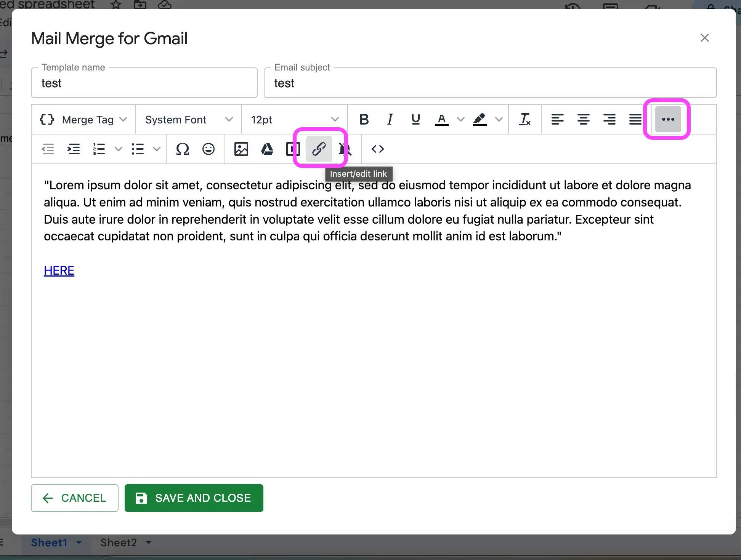Justify the text
The height and width of the screenshot is (560, 741).
coord(635,120)
